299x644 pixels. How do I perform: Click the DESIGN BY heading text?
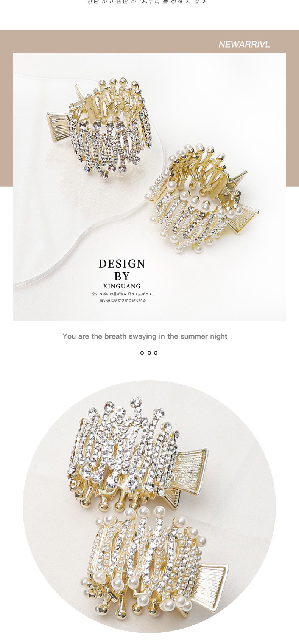tap(122, 270)
